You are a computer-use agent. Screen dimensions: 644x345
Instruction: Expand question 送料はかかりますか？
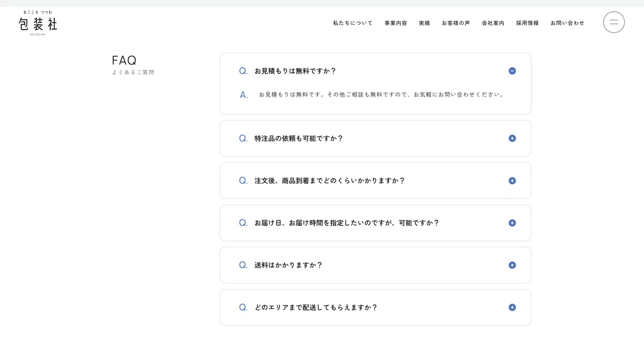(376, 265)
